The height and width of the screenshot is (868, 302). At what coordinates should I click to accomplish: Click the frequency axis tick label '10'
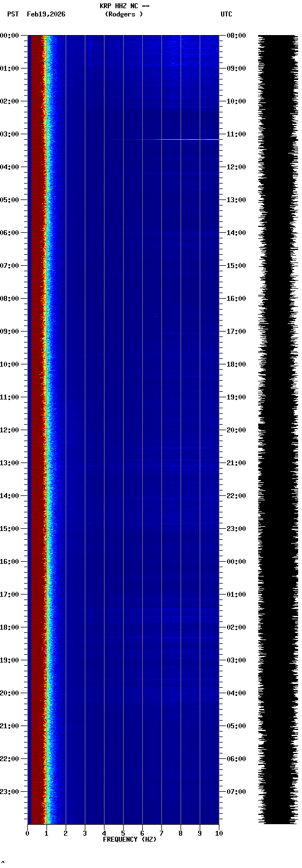pos(219,833)
